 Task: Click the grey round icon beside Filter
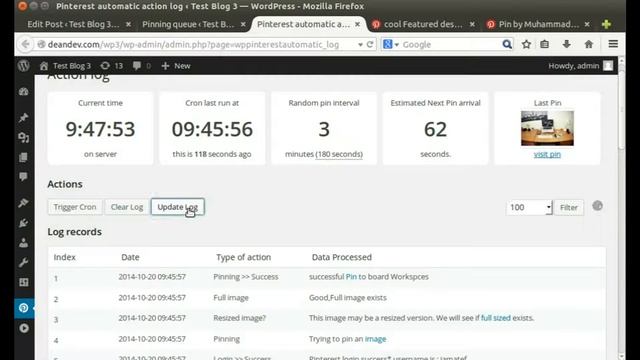[x=597, y=206]
